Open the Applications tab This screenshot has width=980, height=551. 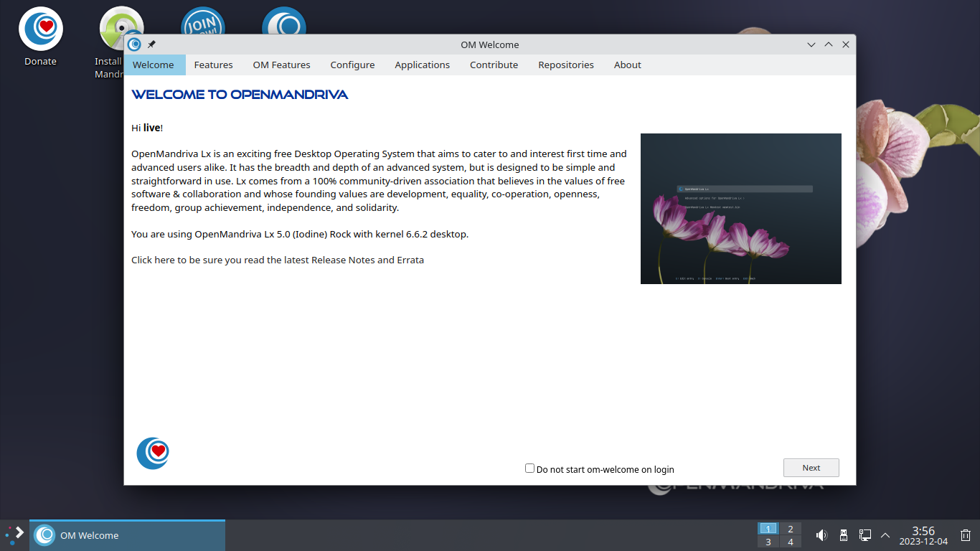(423, 65)
